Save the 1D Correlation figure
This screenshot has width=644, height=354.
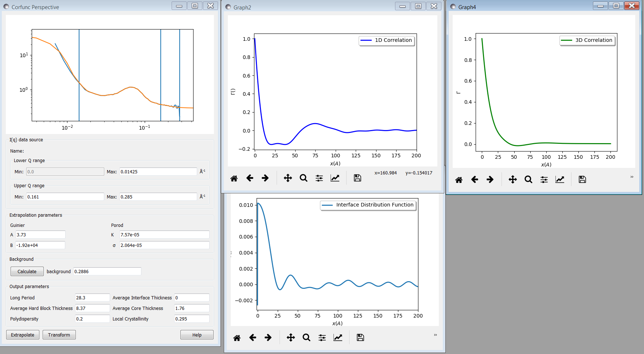pos(357,178)
